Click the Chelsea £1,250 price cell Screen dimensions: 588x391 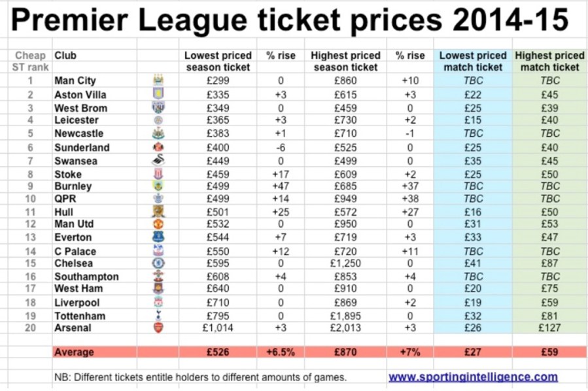tap(346, 263)
